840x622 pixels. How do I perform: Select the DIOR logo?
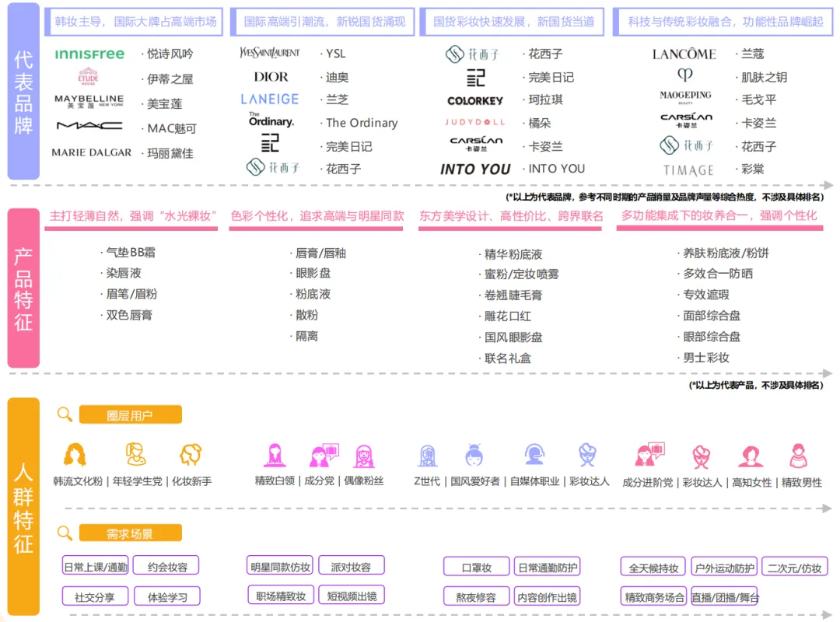[271, 77]
